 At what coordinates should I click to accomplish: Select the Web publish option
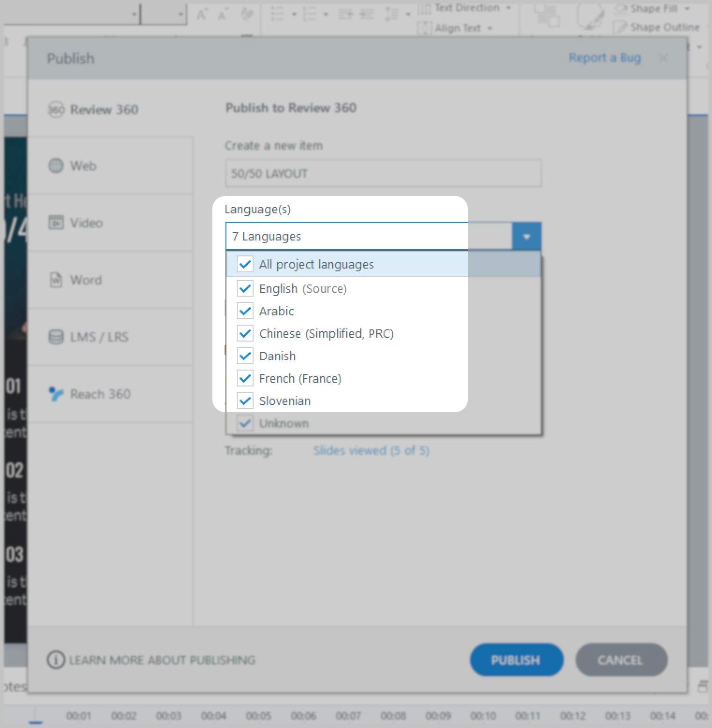click(x=83, y=166)
